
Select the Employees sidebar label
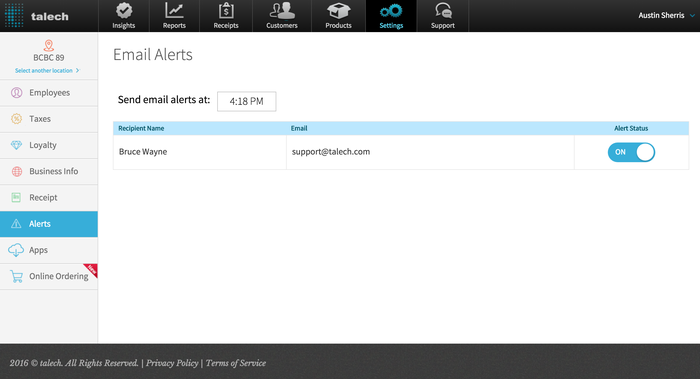pos(50,93)
